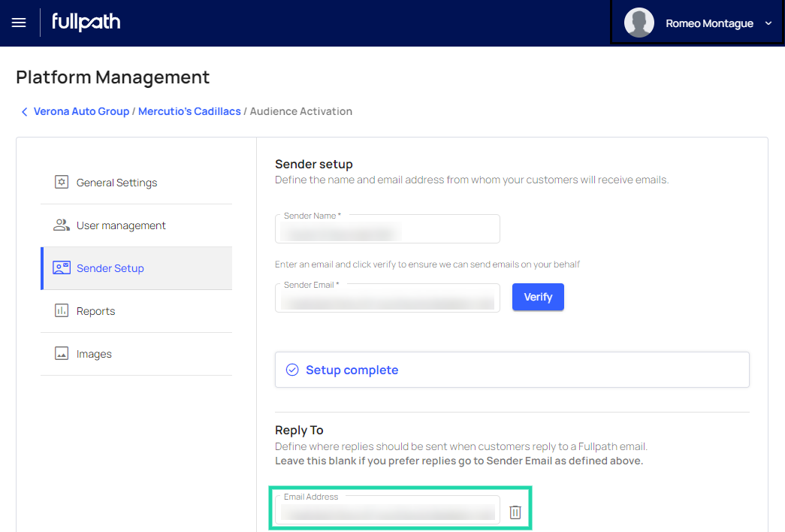Open the Images section in the sidebar
The width and height of the screenshot is (785, 532).
(x=94, y=354)
